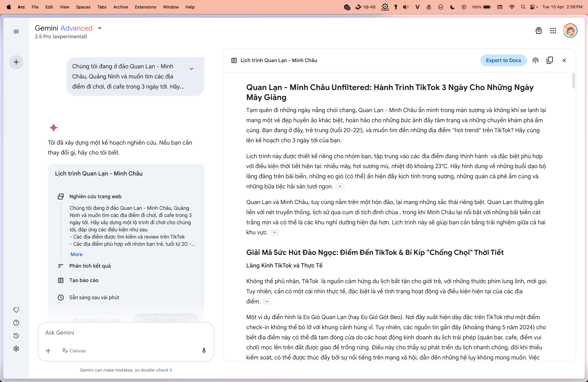Image resolution: width=588 pixels, height=382 pixels.
Task: Start a new chat with plus button
Action: [16, 62]
